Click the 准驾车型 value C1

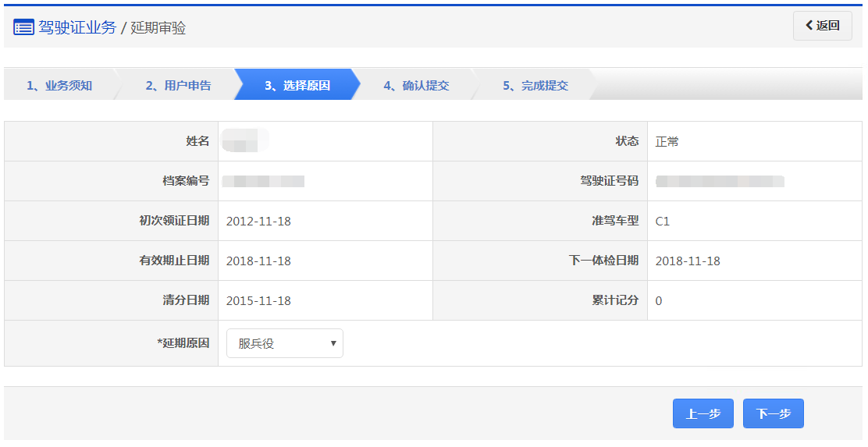pos(663,222)
